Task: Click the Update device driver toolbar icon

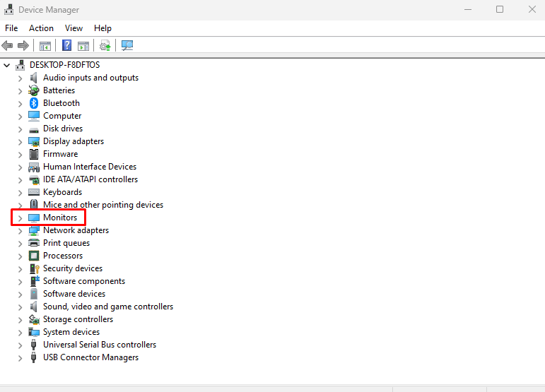Action: click(105, 45)
